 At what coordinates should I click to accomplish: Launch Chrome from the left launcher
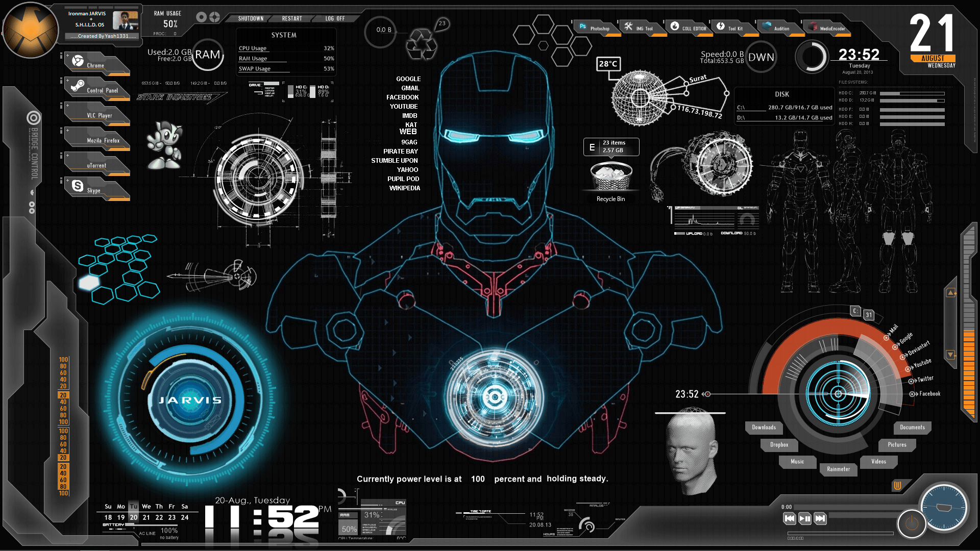point(97,64)
